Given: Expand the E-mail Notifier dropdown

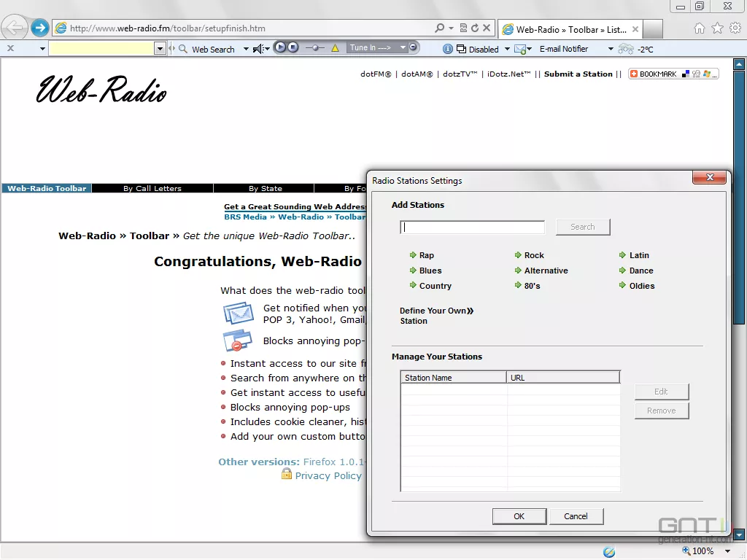Looking at the screenshot, I should point(611,49).
